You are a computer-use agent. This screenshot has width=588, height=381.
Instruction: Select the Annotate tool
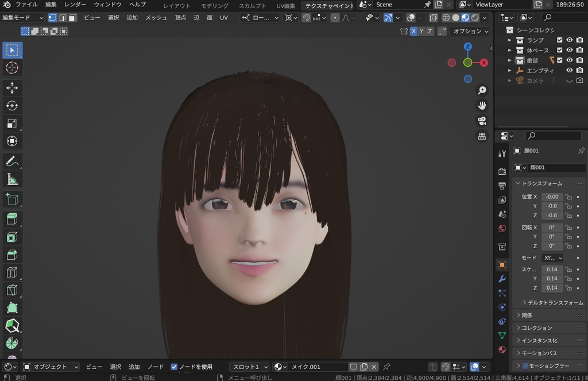click(x=12, y=161)
